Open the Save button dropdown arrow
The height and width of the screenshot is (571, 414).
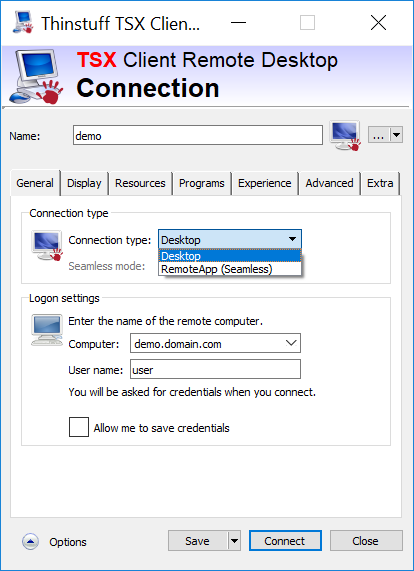[234, 541]
